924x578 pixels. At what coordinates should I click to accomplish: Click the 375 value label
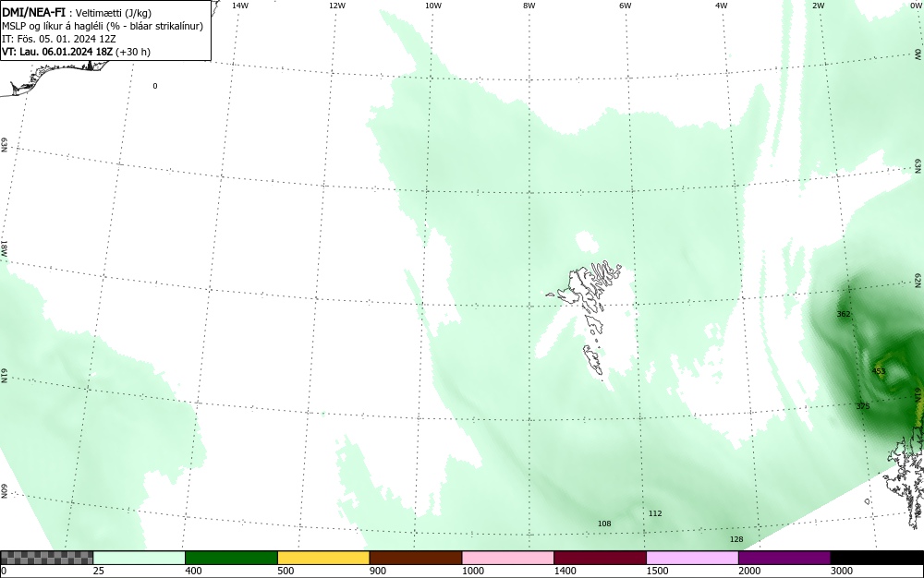[x=863, y=406]
